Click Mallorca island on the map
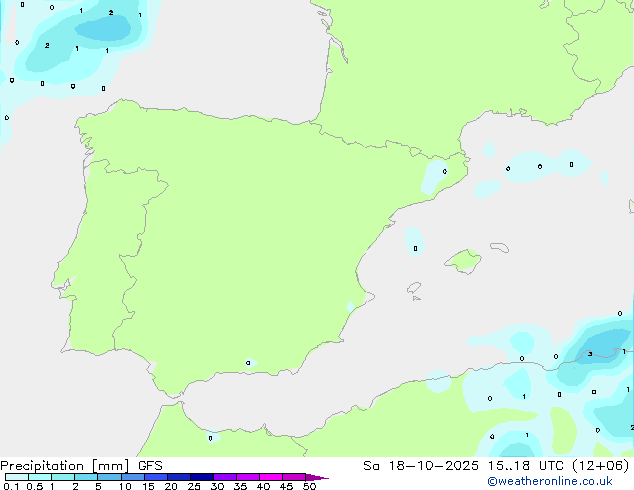This screenshot has width=634, height=490. pos(463,261)
